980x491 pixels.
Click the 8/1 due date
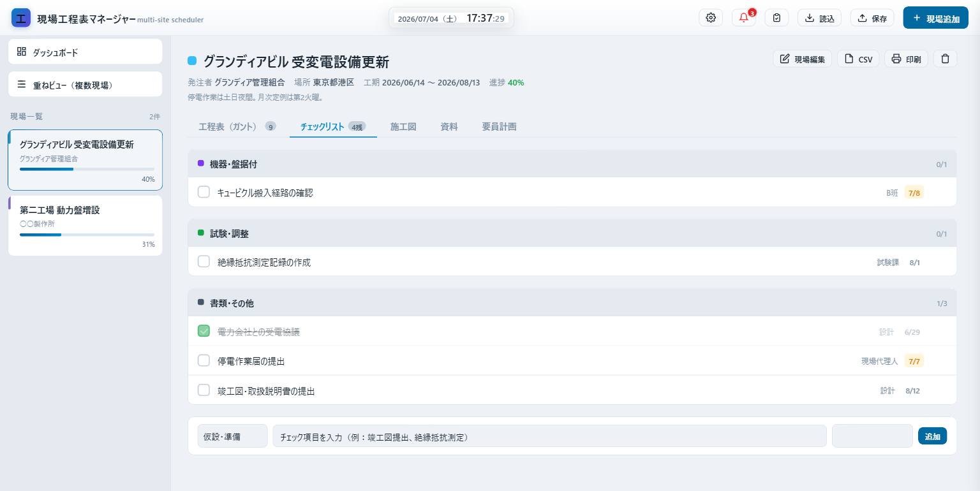(x=914, y=262)
